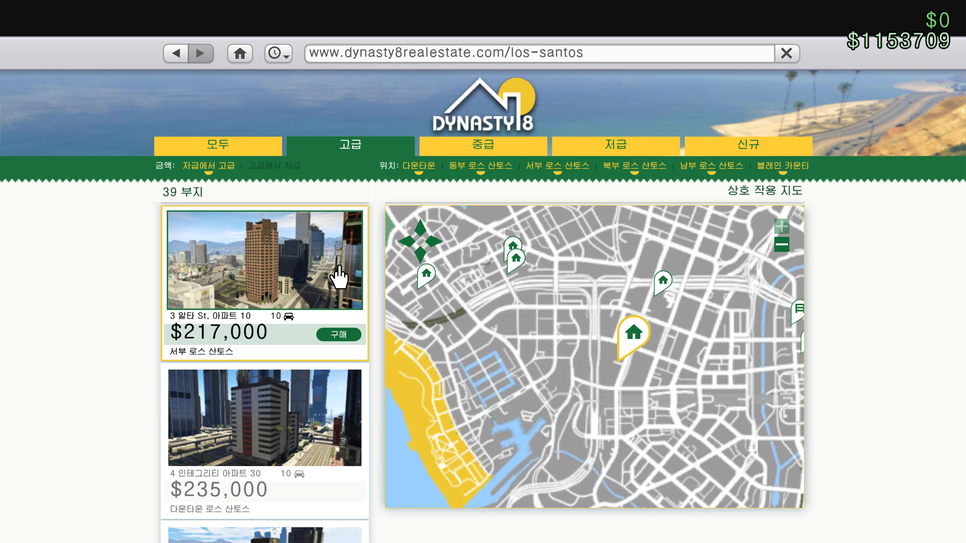Click the $217,000 price text

[x=219, y=332]
